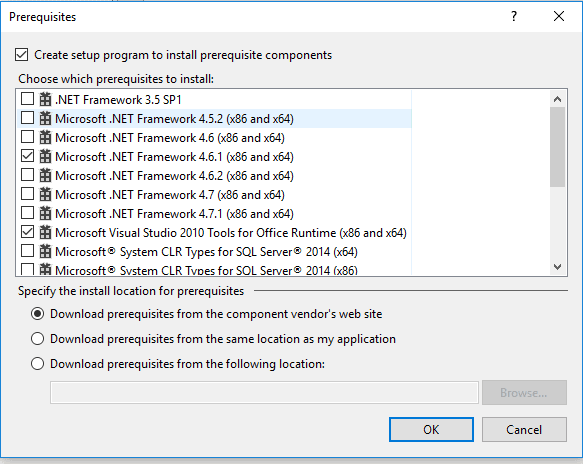Screen dimensions: 583x464
Task: Click the package icon beside Visual Studio 2010 Tools
Action: (x=45, y=232)
